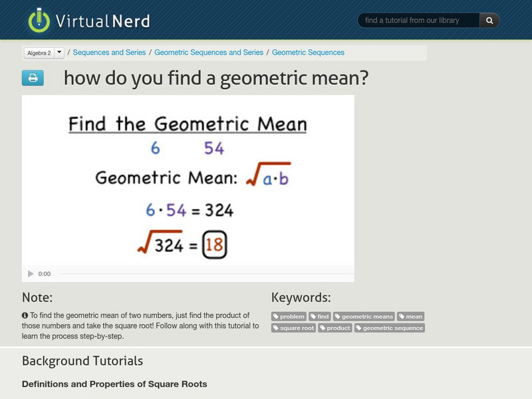Click the 'product' keyword tag
Image resolution: width=532 pixels, height=399 pixels.
pyautogui.click(x=334, y=327)
